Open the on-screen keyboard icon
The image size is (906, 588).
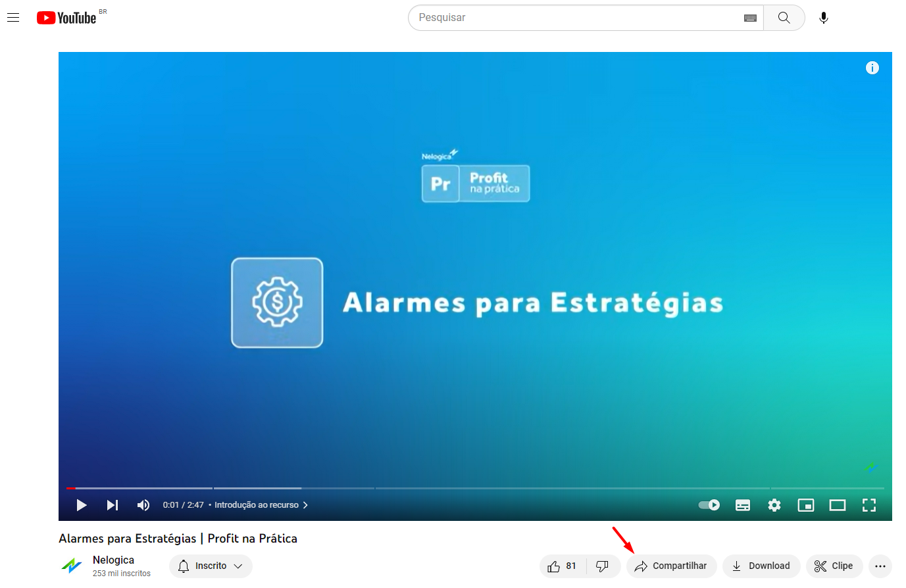pos(750,18)
